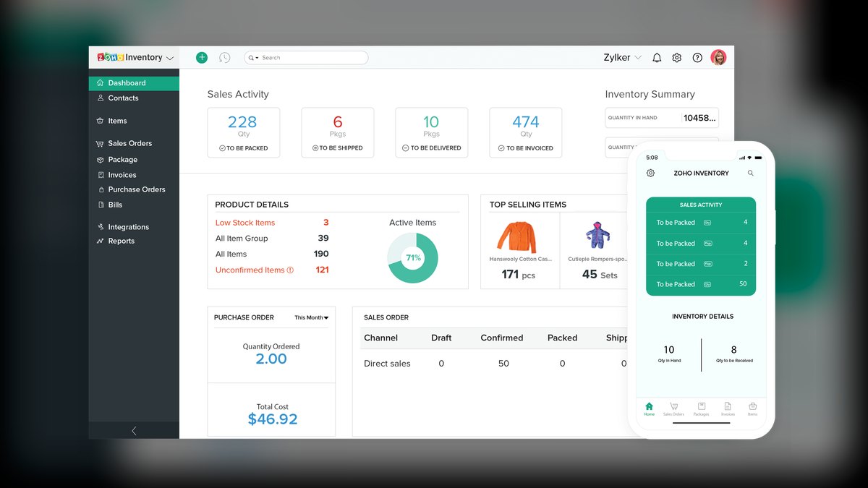Click the 45 Sets value

pyautogui.click(x=600, y=275)
